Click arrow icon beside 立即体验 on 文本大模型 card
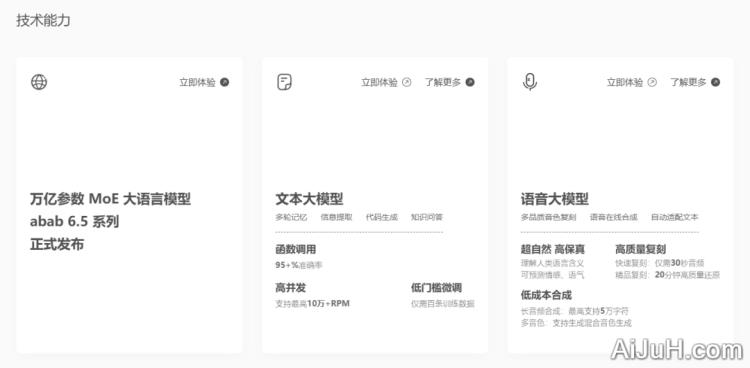Screen dimensions: 750x368 point(407,82)
